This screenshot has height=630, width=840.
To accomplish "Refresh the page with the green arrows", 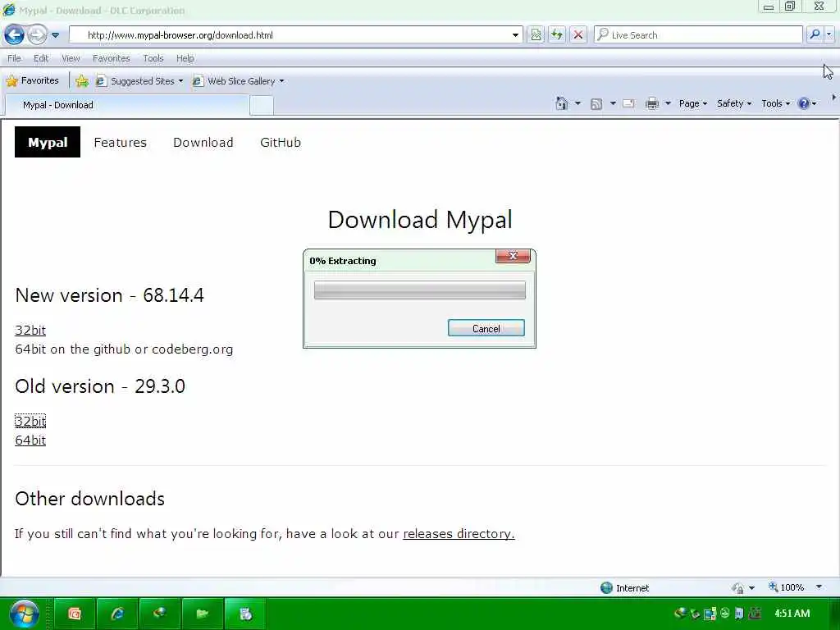I will click(x=557, y=34).
